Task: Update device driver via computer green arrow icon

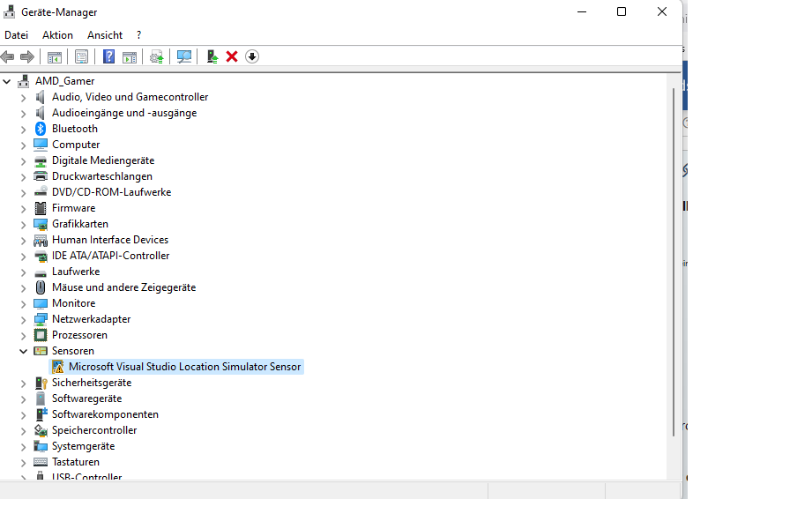Action: pyautogui.click(x=212, y=56)
